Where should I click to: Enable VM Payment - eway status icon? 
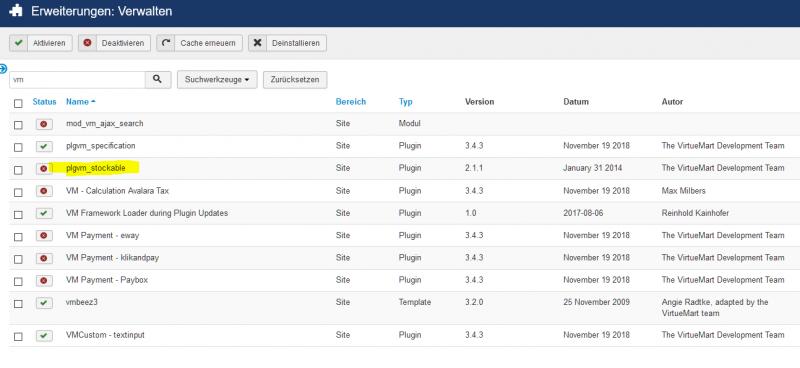pyautogui.click(x=44, y=236)
